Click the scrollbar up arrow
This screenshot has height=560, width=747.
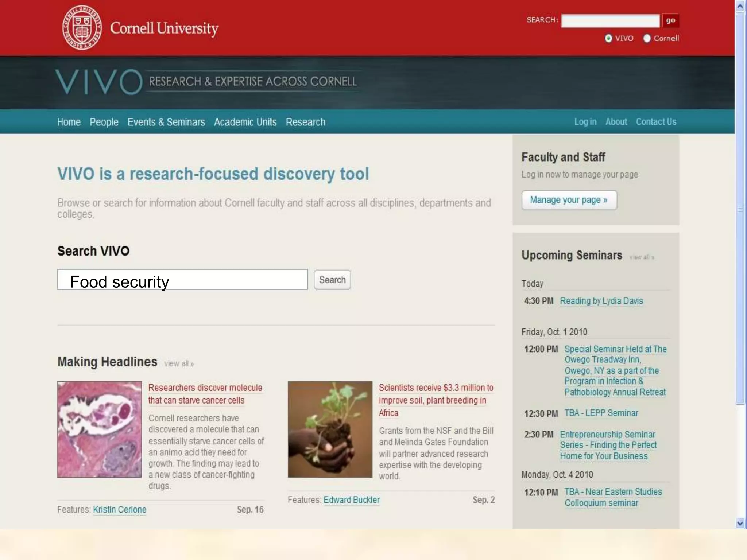(x=740, y=6)
